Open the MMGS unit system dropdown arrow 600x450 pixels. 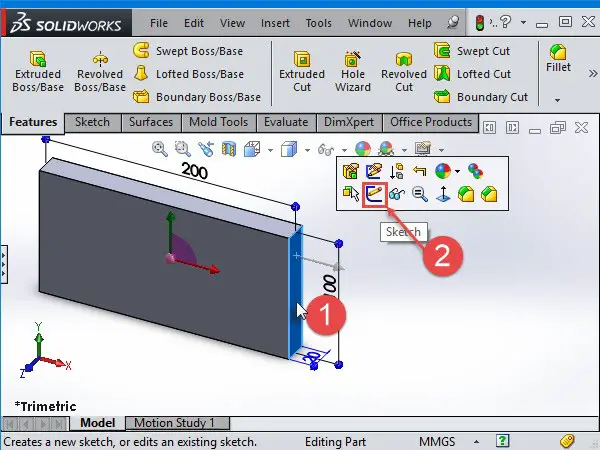pyautogui.click(x=476, y=442)
